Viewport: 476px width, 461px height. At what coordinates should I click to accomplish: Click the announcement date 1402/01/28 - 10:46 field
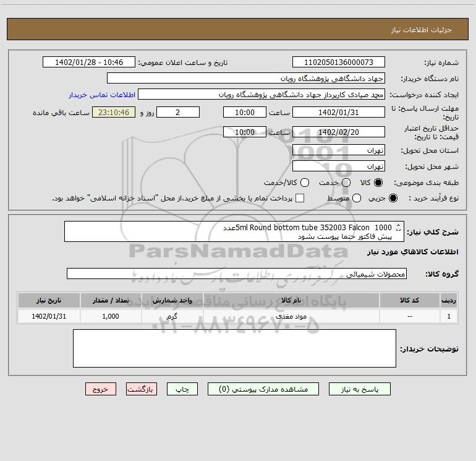pos(89,62)
